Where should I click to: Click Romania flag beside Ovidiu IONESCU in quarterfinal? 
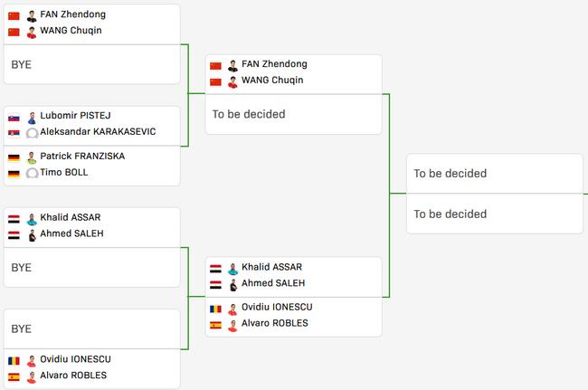[x=215, y=309]
